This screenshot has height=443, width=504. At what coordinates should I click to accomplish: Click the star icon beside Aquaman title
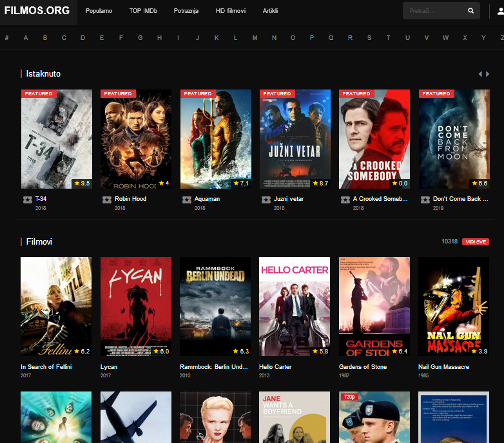point(187,200)
